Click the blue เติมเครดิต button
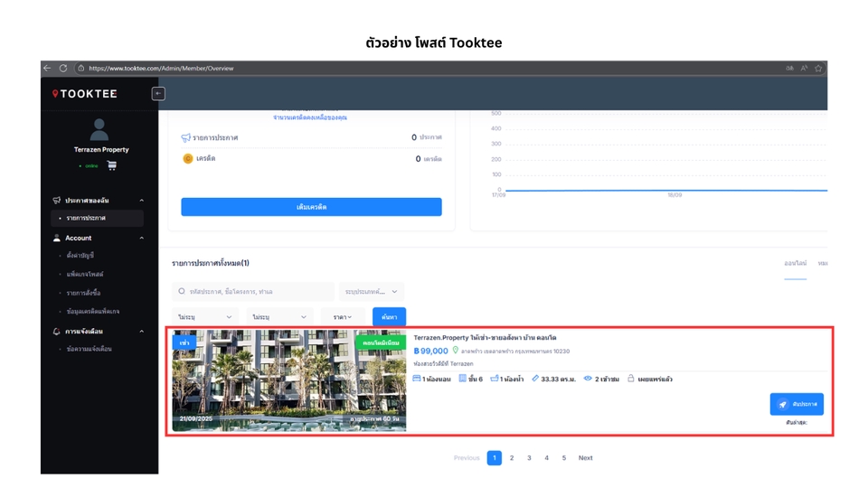 click(311, 207)
